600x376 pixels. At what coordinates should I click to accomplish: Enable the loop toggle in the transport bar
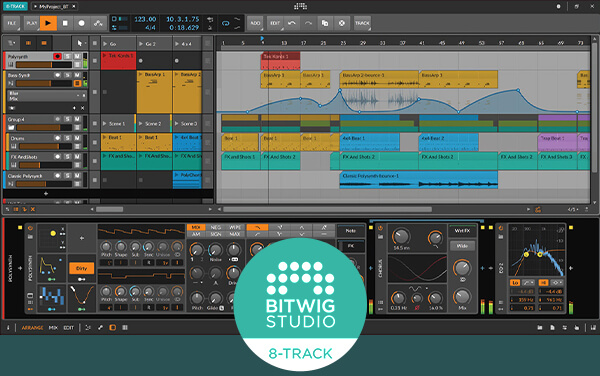click(226, 23)
